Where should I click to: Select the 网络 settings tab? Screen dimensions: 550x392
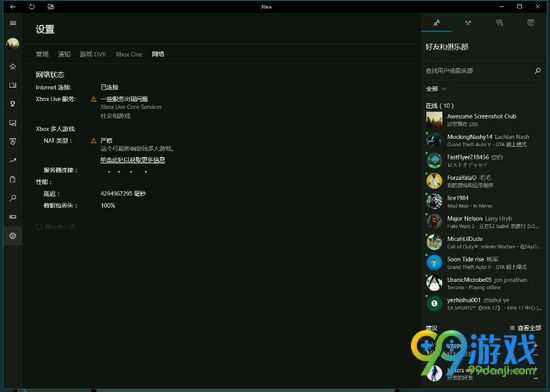tap(158, 54)
